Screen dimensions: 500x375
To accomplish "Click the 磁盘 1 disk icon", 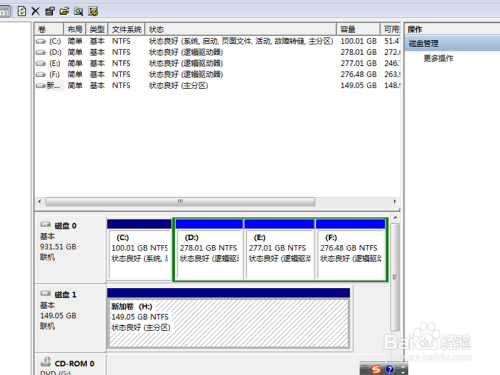I will [x=45, y=293].
